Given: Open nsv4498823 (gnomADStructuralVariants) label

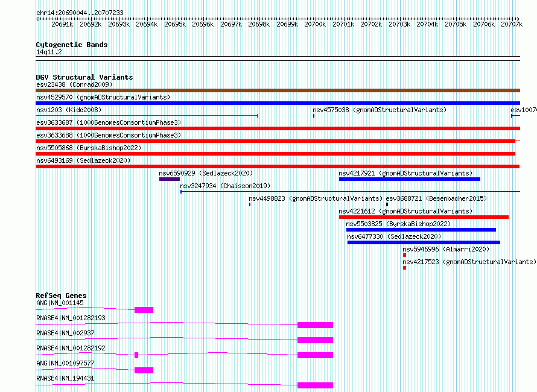Looking at the screenshot, I should 316,198.
